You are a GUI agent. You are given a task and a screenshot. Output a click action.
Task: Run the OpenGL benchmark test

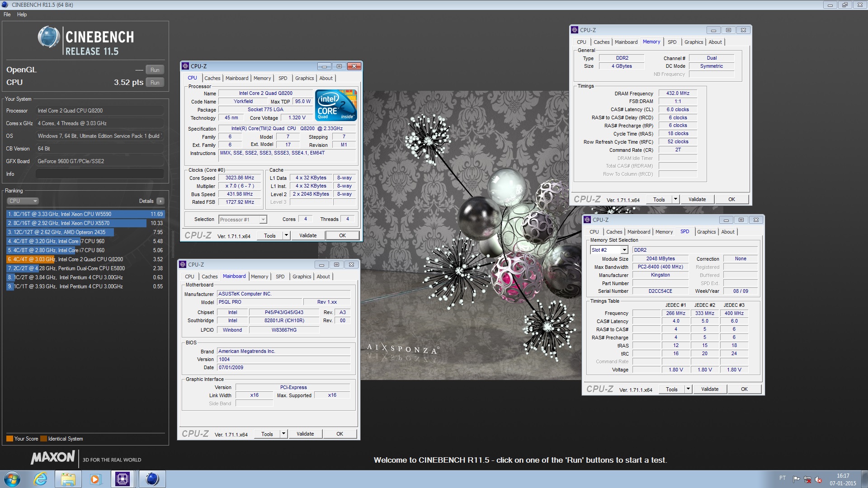pyautogui.click(x=155, y=70)
